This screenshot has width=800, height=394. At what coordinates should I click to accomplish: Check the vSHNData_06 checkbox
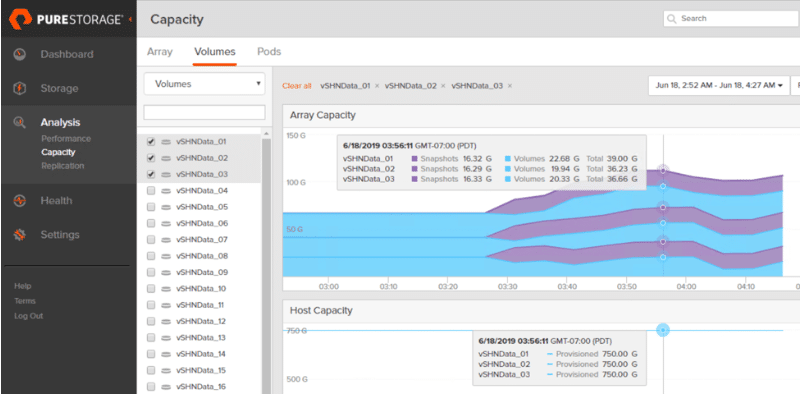tap(151, 224)
